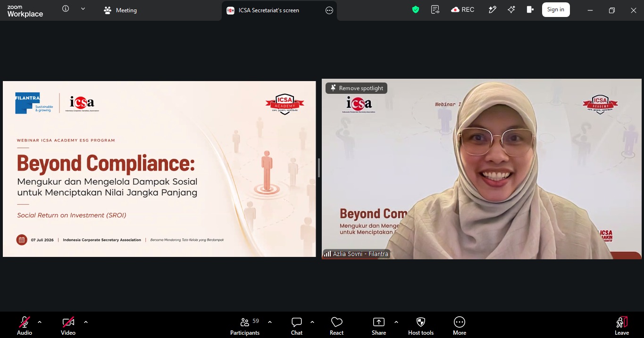This screenshot has height=338, width=644.
Task: Expand the Chat options chevron
Action: tap(312, 322)
